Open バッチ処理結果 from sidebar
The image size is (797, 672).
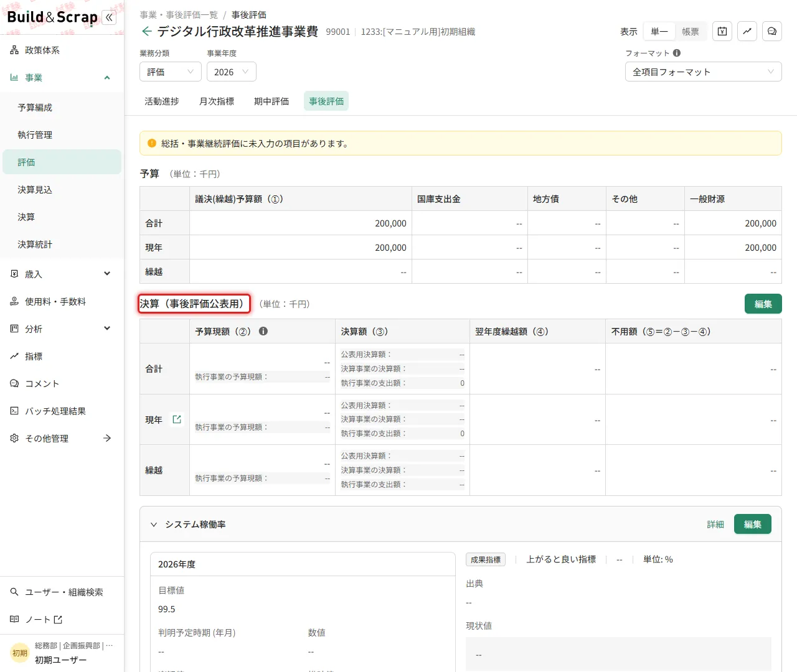[x=62, y=411]
